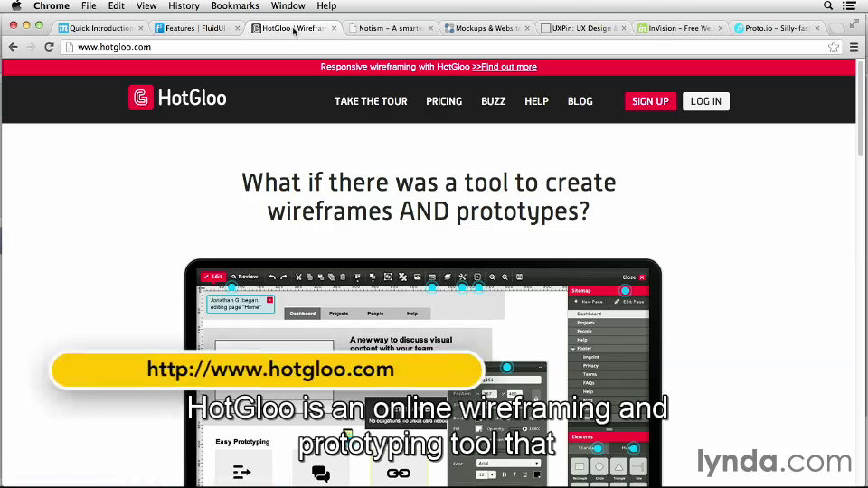Close the Proto.io tab
868x488 pixels.
[817, 28]
